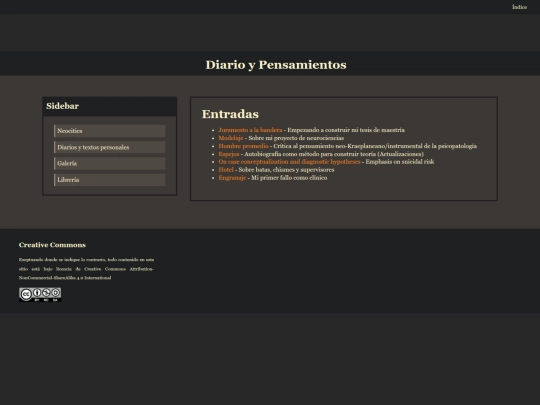Screen dimensions: 540x405
Task: Open Librería from the sidebar
Action: coord(110,180)
